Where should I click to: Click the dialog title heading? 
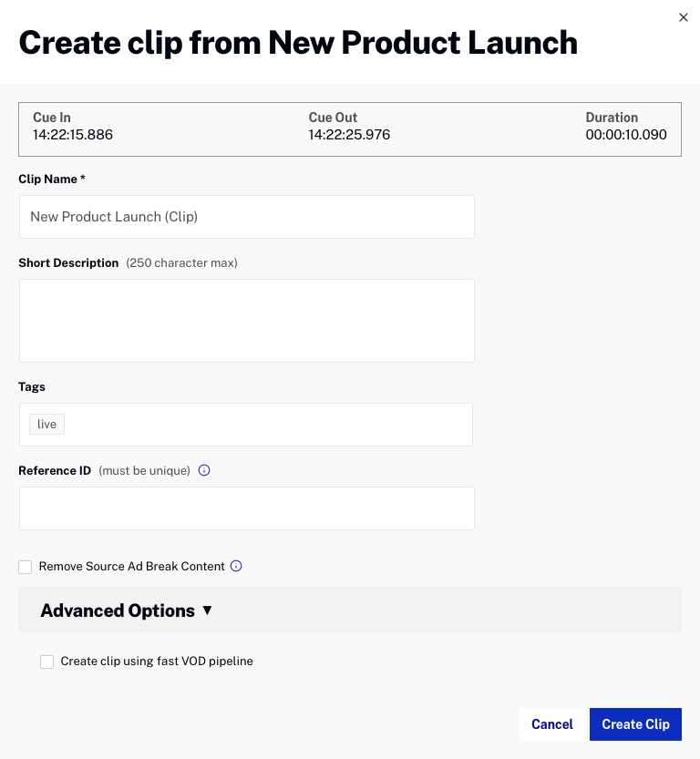pyautogui.click(x=298, y=43)
